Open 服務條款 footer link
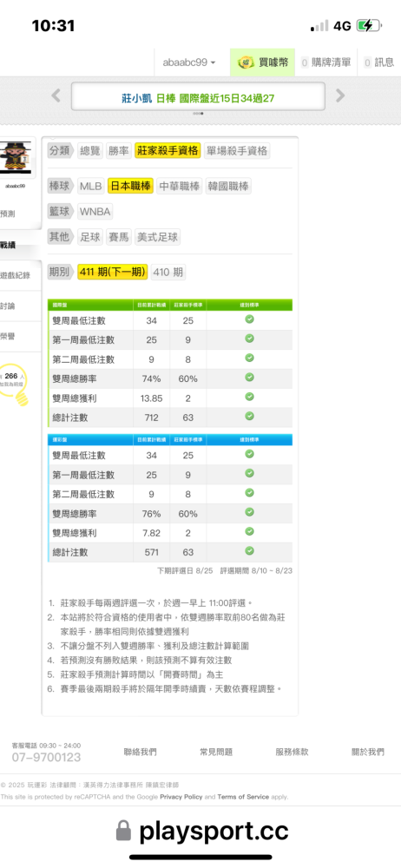The image size is (401, 868). [x=292, y=752]
